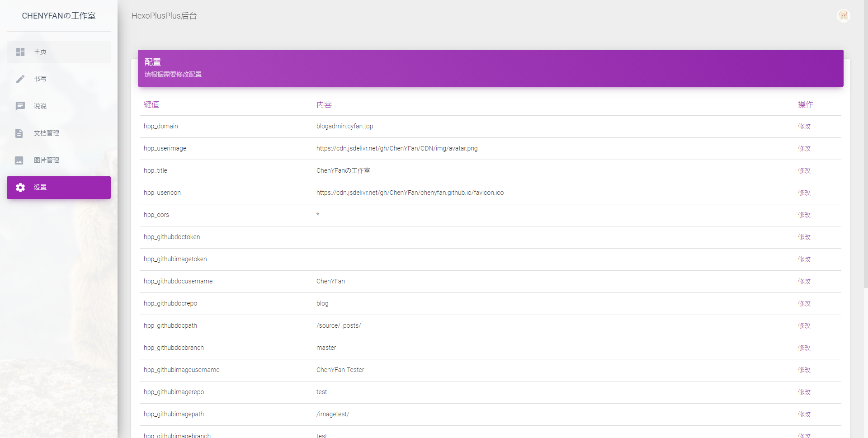Click the hpp_domain key cell

click(161, 126)
